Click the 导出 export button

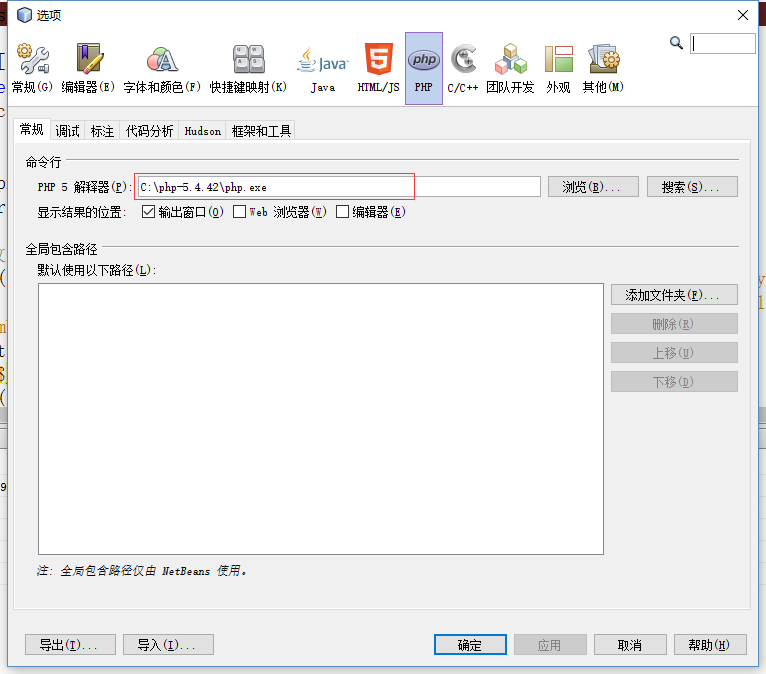pyautogui.click(x=70, y=645)
